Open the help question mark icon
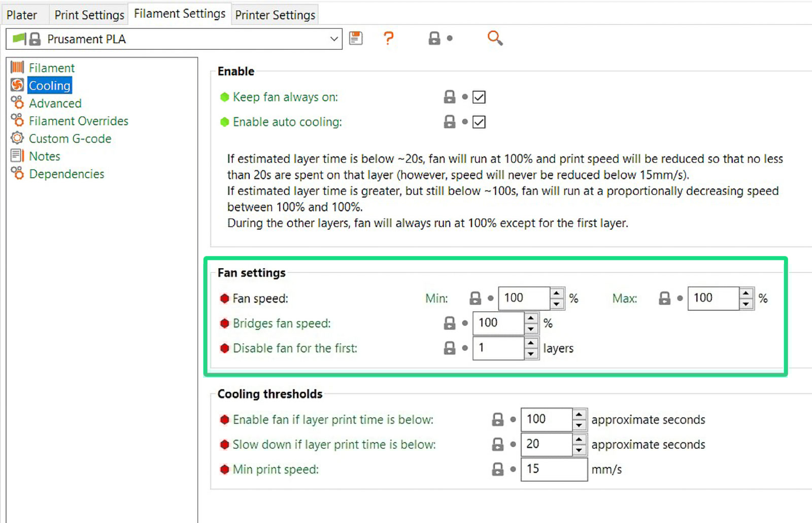 point(388,38)
